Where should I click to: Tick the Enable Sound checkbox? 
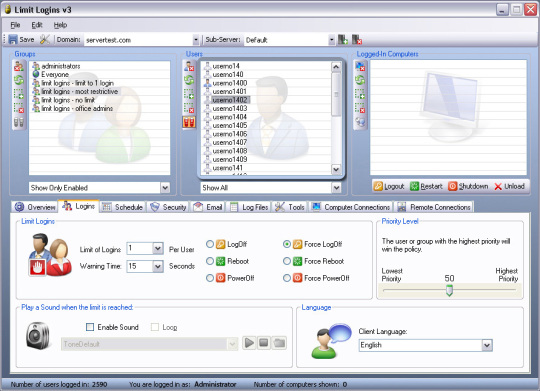90,327
